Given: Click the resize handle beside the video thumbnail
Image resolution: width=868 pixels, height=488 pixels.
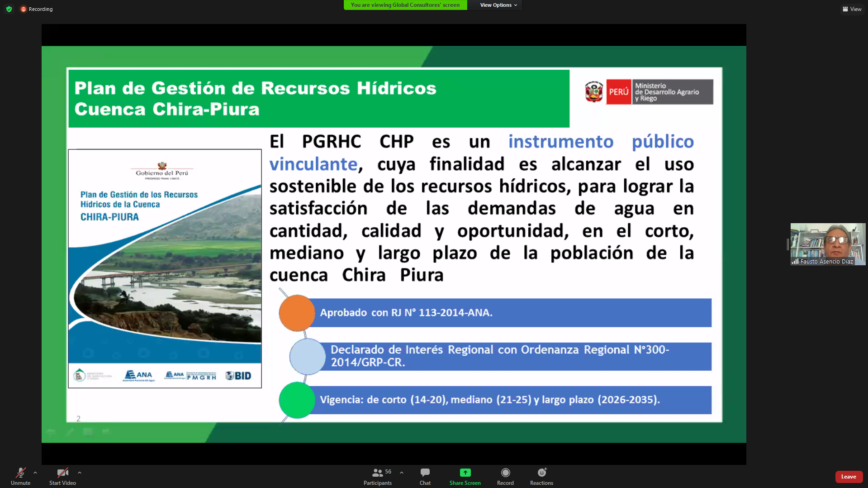Looking at the screenshot, I should click(787, 244).
